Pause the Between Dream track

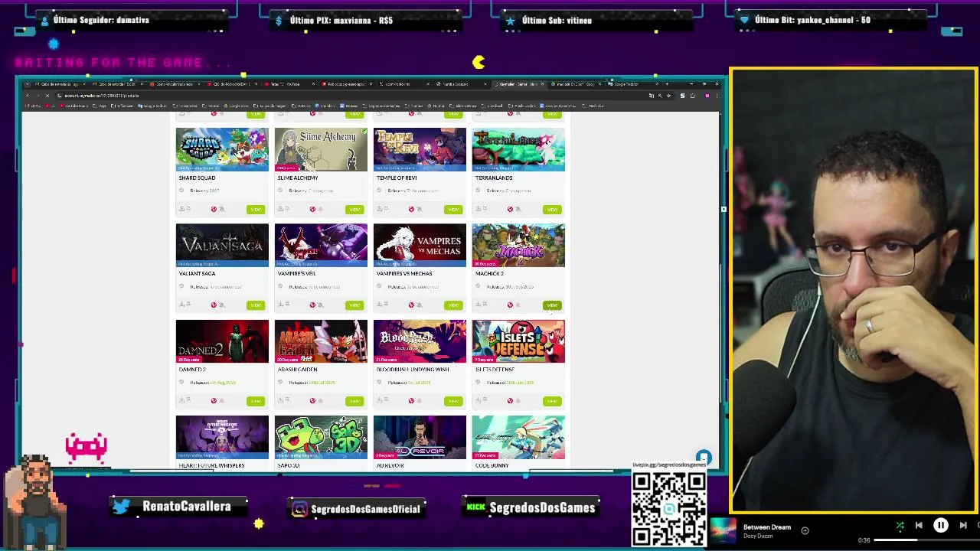click(941, 526)
